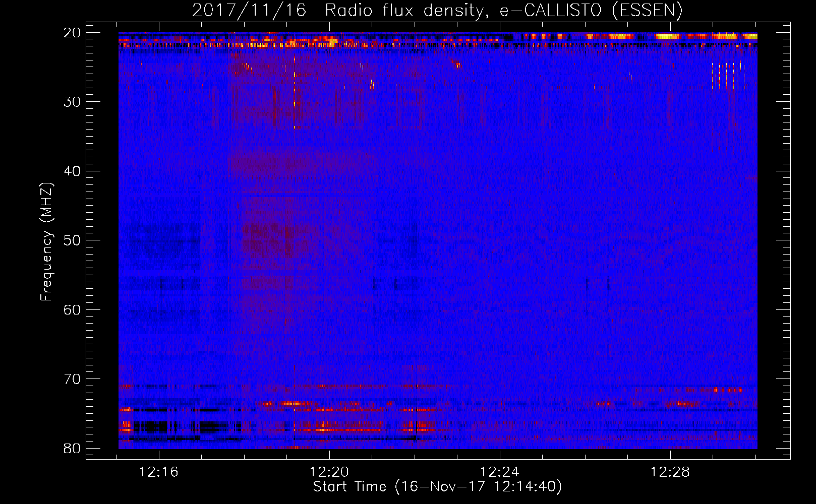Click the 12:28 time tick label
Viewport: 816px width, 504px height.
pos(670,472)
